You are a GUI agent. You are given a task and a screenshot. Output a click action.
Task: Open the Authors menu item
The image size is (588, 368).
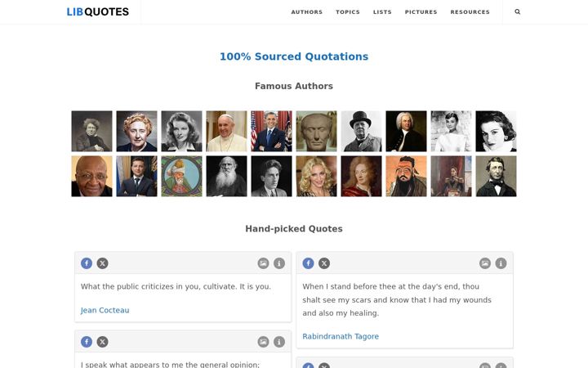click(307, 12)
